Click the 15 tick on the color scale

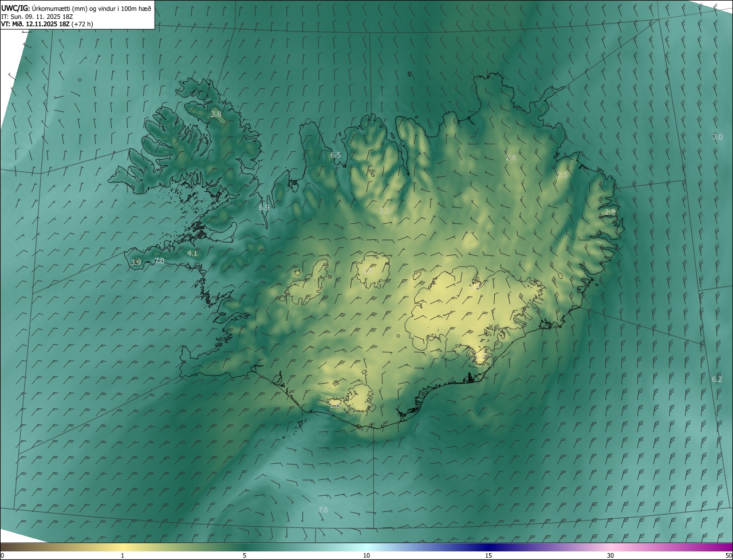coord(488,556)
